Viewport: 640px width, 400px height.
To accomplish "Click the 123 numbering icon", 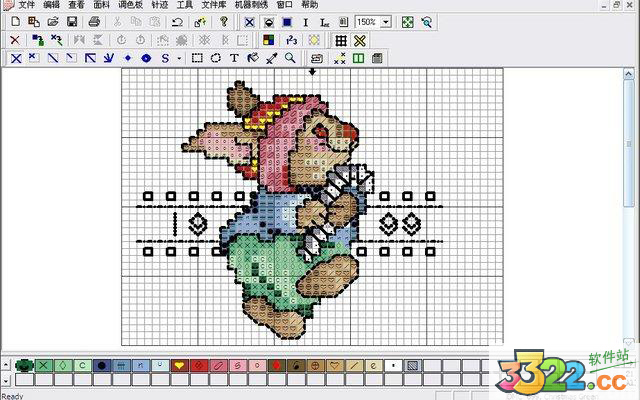I will pyautogui.click(x=291, y=40).
